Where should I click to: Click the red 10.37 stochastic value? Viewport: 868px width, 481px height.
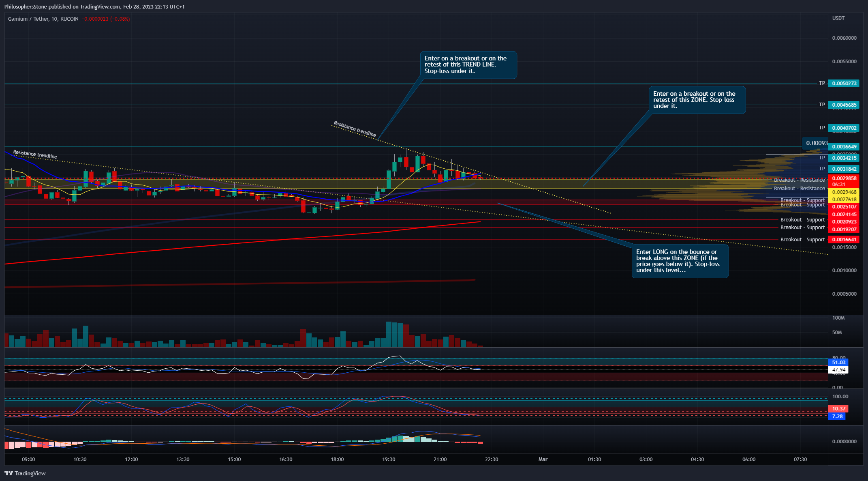(838, 409)
